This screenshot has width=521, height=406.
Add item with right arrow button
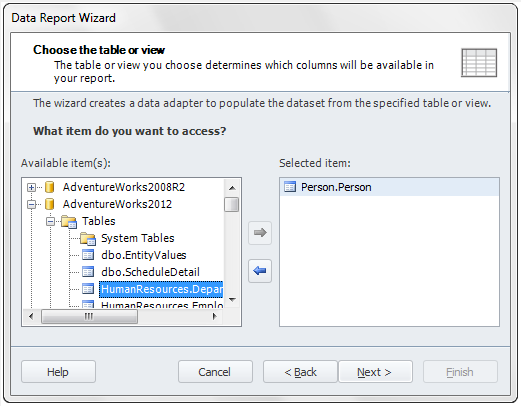(260, 233)
